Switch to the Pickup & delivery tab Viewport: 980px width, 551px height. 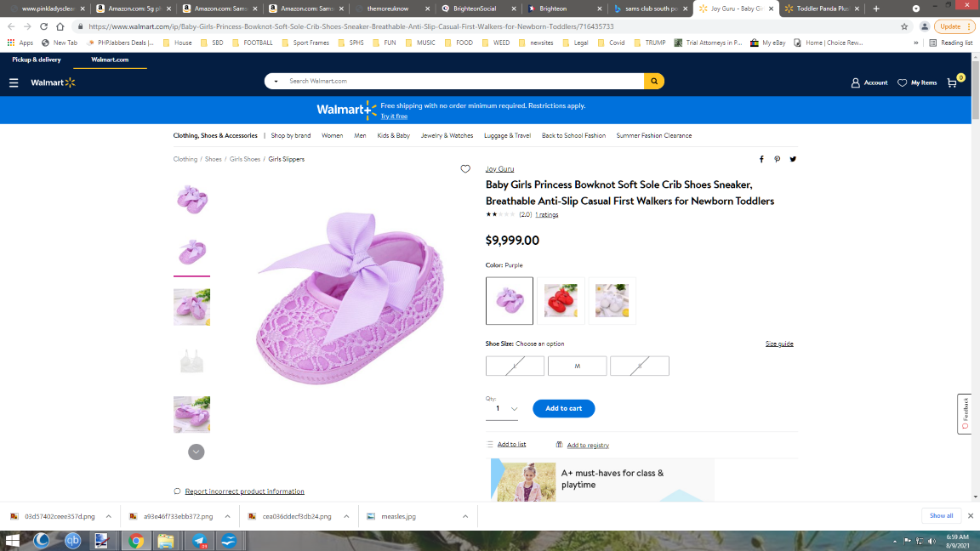[37, 60]
